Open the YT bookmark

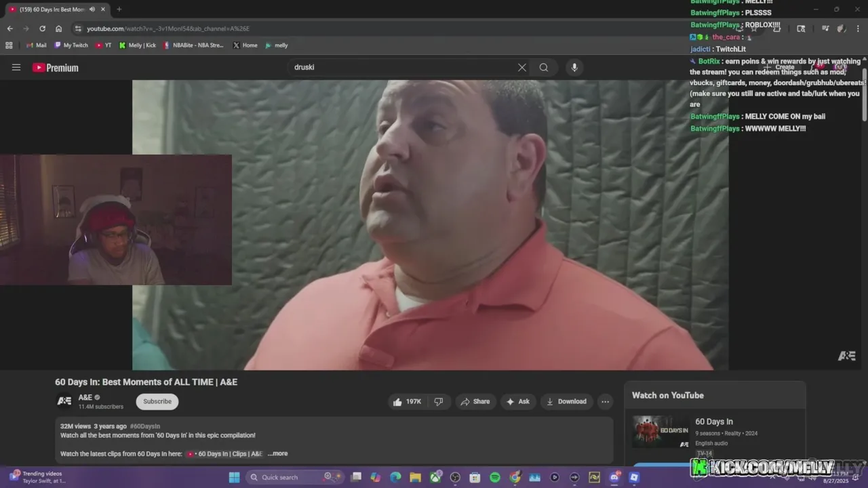coord(103,45)
